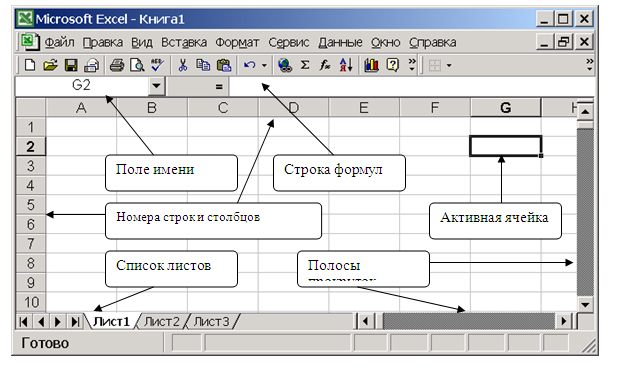The image size is (617, 369).
Task: Select the active cell G2
Action: 506,146
